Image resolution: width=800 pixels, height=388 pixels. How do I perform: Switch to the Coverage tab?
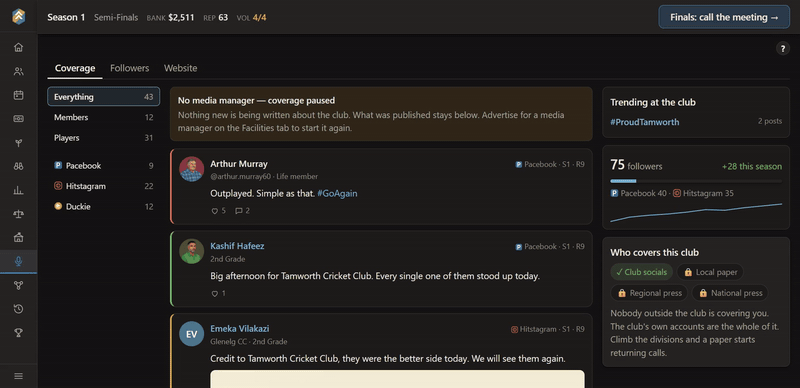point(75,68)
